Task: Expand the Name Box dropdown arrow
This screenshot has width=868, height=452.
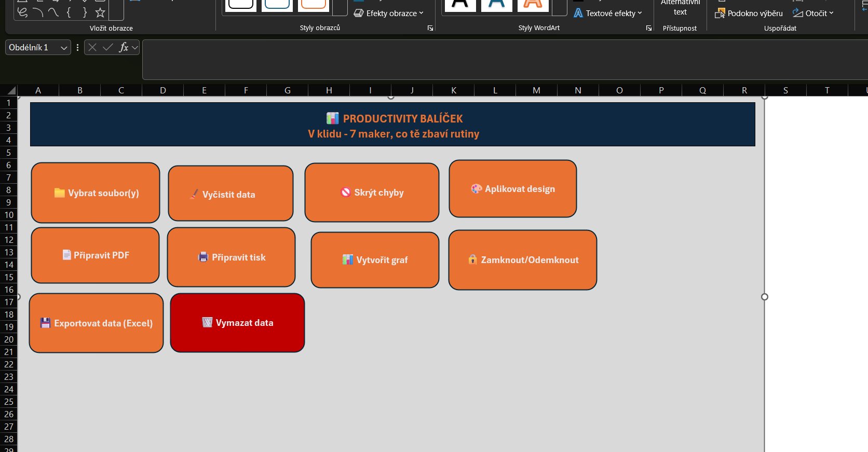Action: pos(64,48)
